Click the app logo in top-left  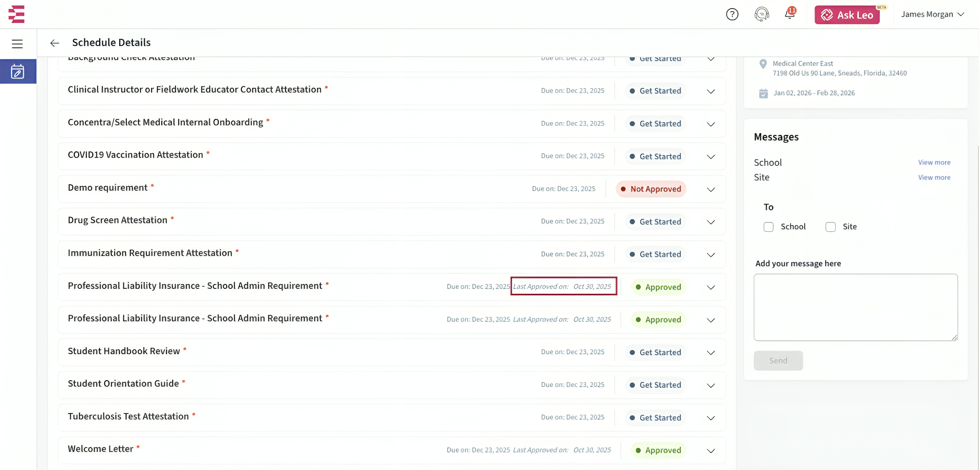coord(16,14)
